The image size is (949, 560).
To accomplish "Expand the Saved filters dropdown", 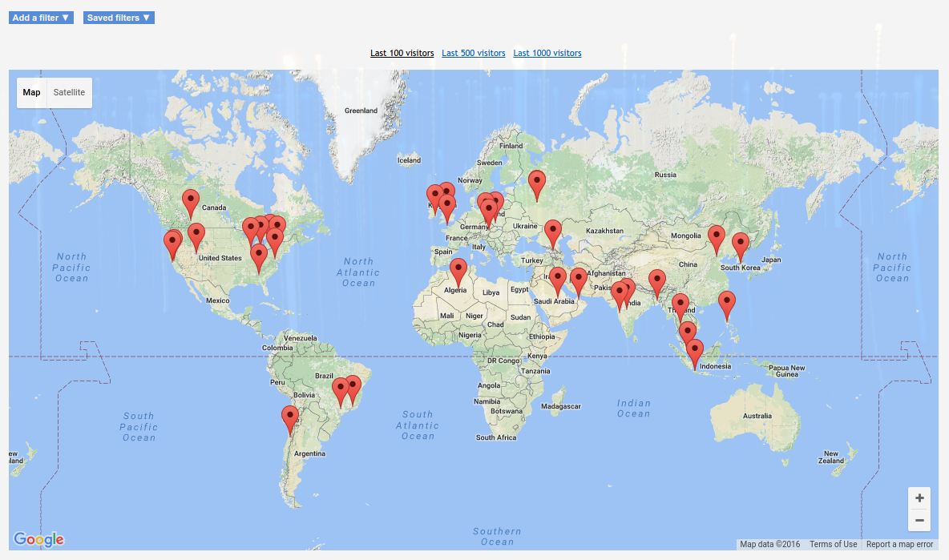I will click(119, 18).
